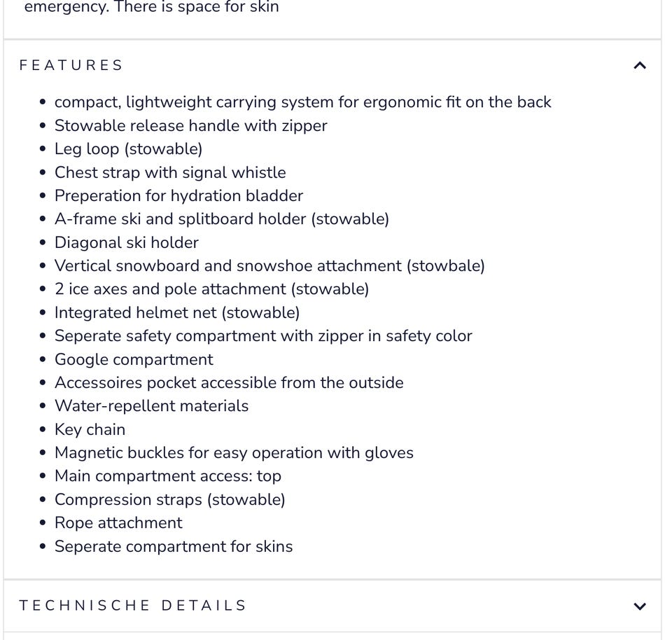Select '2 ice axes and pole attachment' item

click(211, 289)
